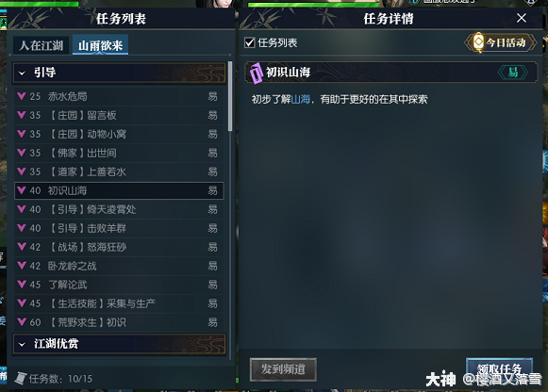
Task: Close the 任务详情 panel
Action: pos(522,18)
